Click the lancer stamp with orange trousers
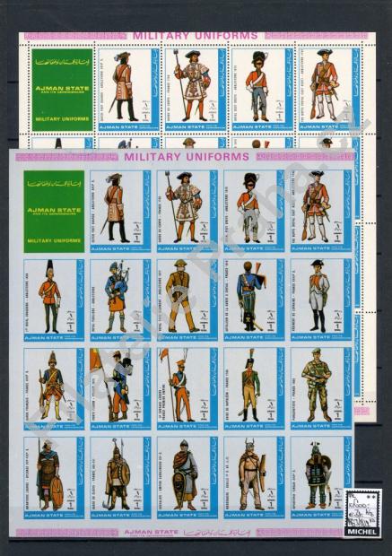 click(x=187, y=388)
